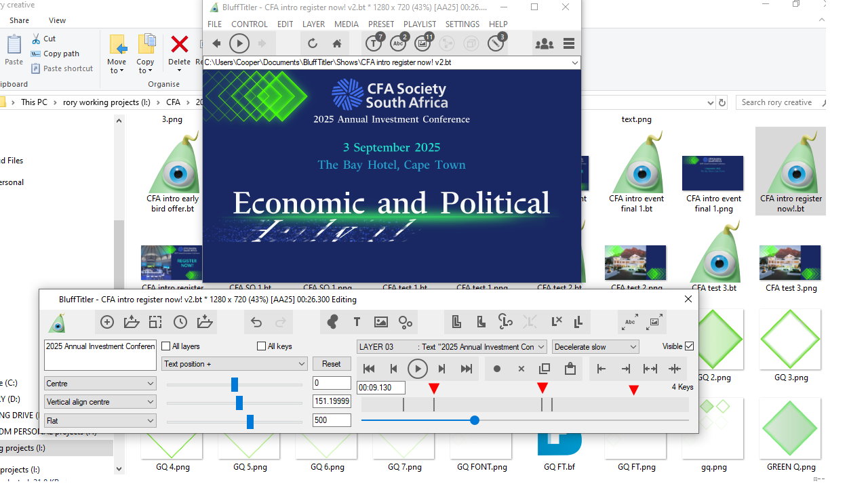Screen dimensions: 868x488
Task: Open the LAYER 03 layer selector dropdown
Action: click(452, 347)
